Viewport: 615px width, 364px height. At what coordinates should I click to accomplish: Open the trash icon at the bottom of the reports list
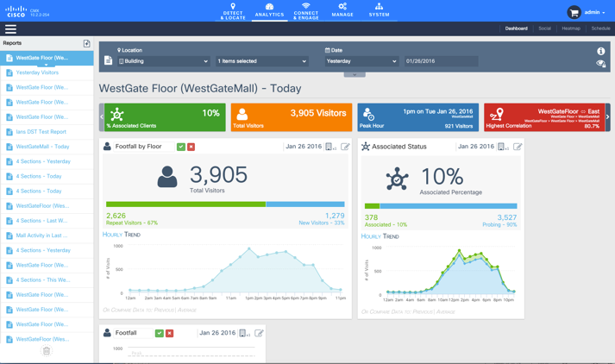coord(47,350)
